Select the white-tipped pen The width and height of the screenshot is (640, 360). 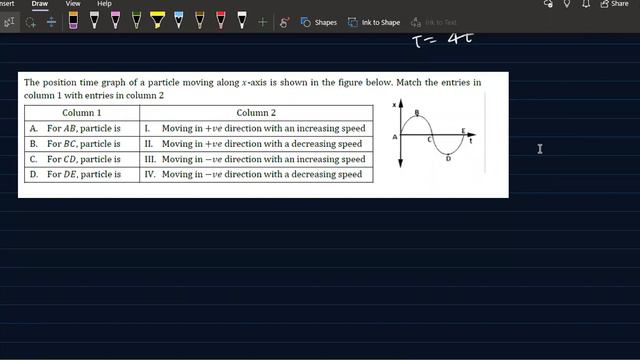click(242, 20)
